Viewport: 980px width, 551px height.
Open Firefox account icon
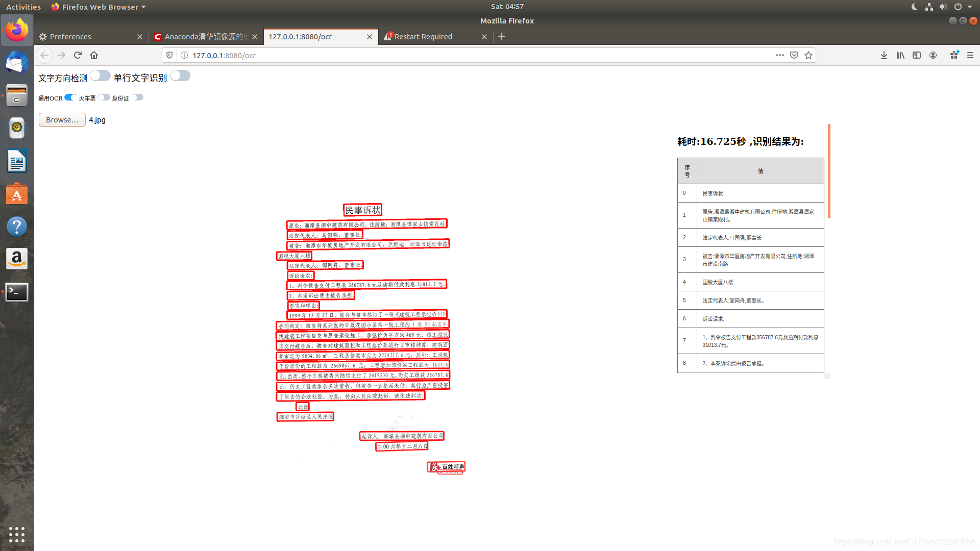[933, 55]
